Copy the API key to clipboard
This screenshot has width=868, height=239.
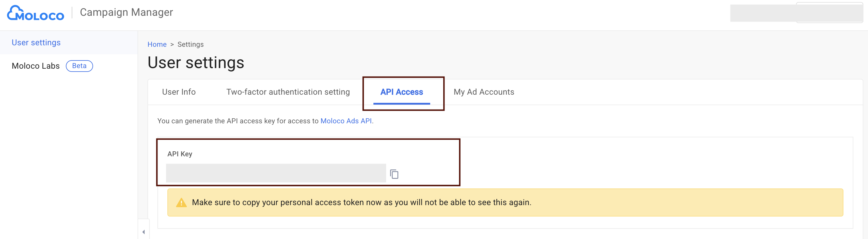click(x=394, y=174)
